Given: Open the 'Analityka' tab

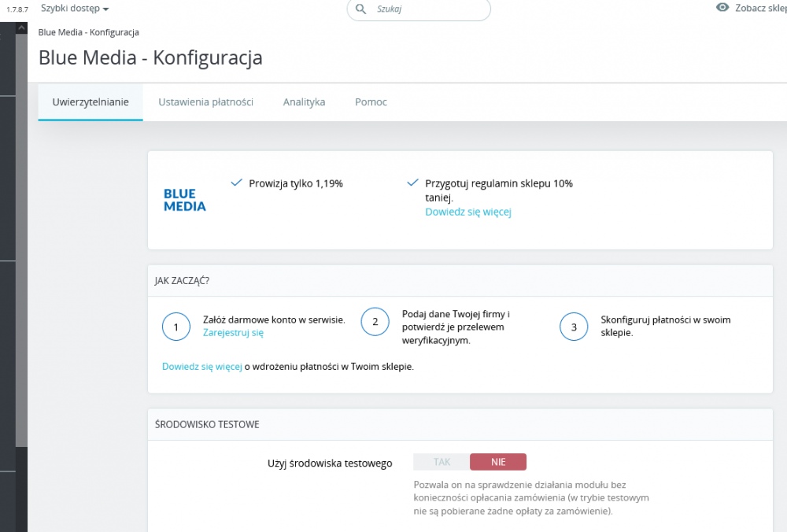Looking at the screenshot, I should point(304,102).
